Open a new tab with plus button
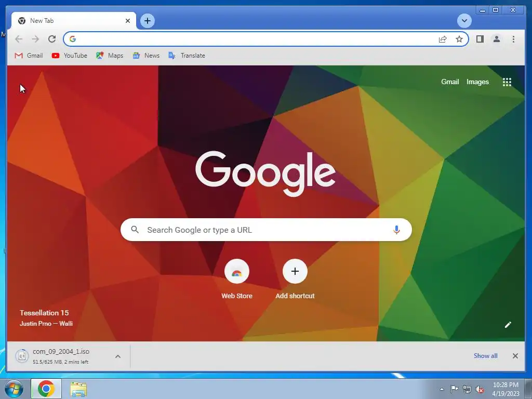 (147, 21)
